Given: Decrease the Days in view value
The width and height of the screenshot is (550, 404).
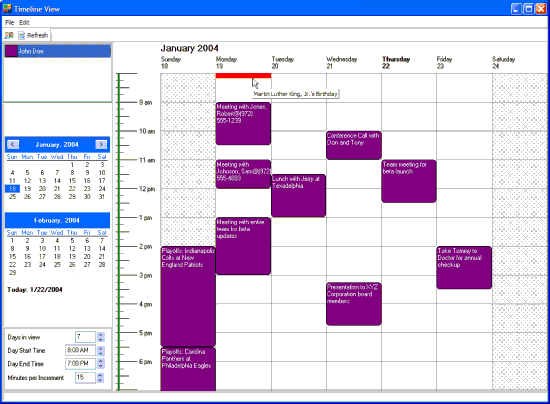Looking at the screenshot, I should pos(101,340).
